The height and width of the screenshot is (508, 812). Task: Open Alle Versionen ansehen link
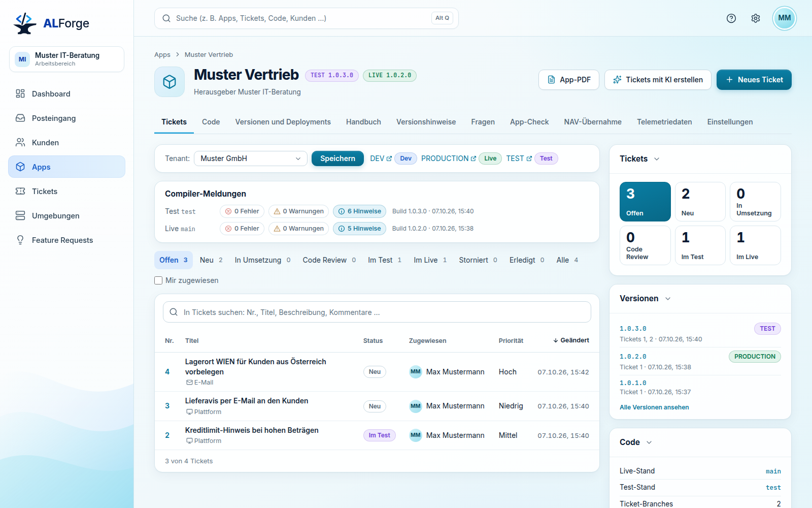point(654,407)
